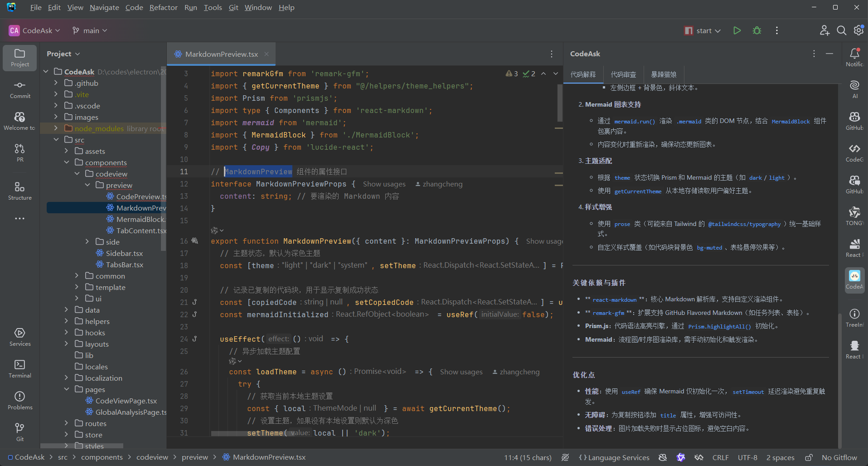Click No Gitflow in the status bar
This screenshot has width=868, height=466.
(840, 457)
